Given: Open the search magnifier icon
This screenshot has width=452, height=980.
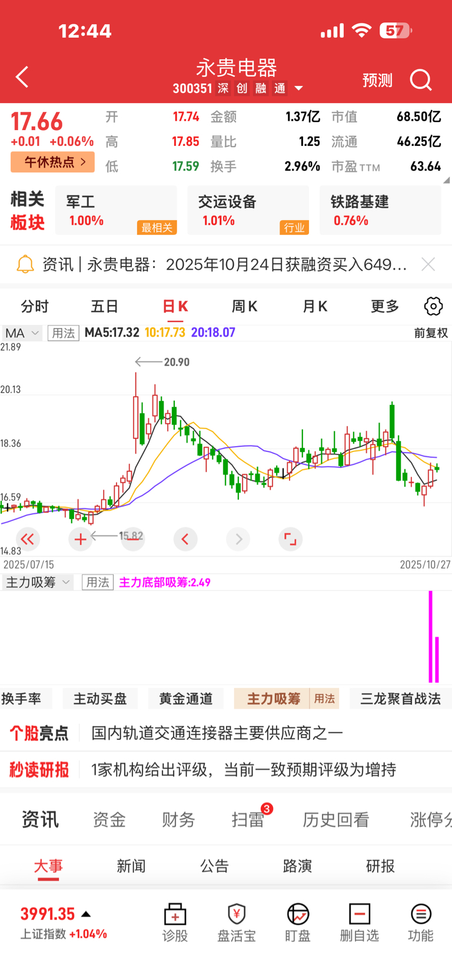Looking at the screenshot, I should 421,79.
